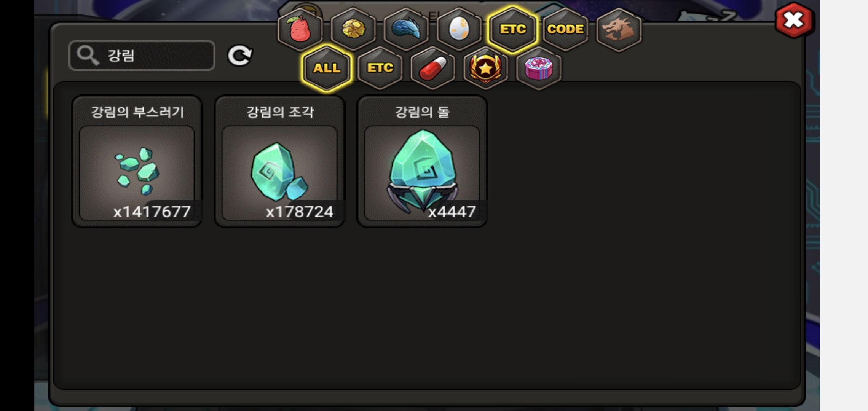Select the 강림의 부스러기 item card
868x411 pixels.
click(137, 161)
